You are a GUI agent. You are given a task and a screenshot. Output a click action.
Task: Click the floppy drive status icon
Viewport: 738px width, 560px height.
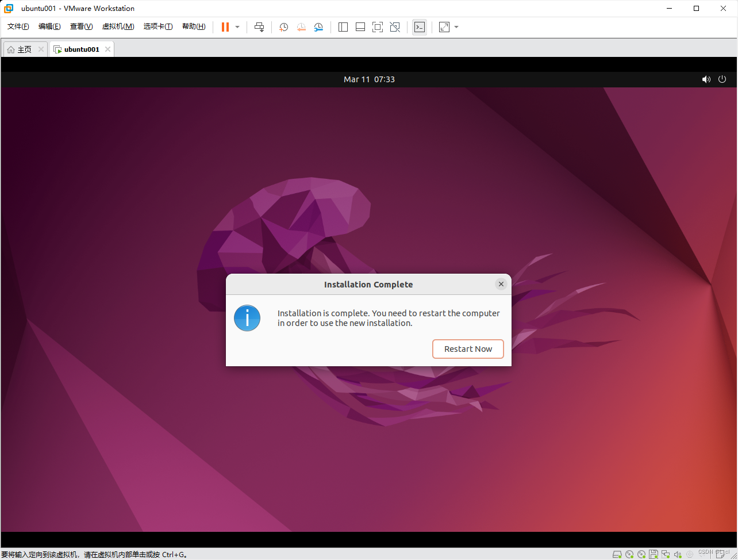pos(654,554)
